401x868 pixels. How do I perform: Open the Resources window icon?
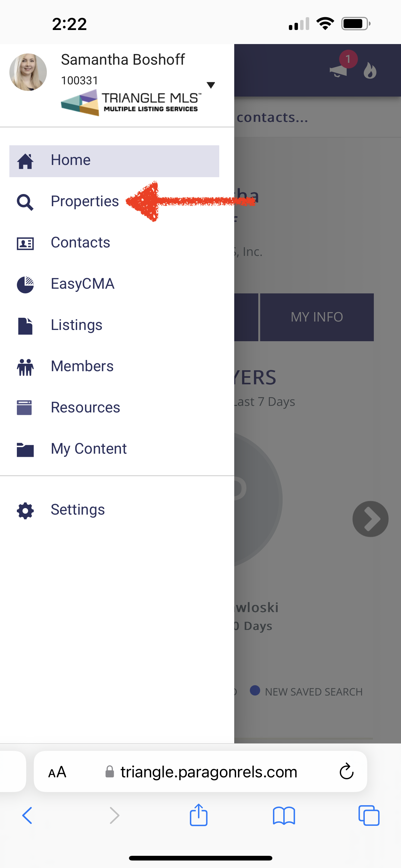[24, 407]
